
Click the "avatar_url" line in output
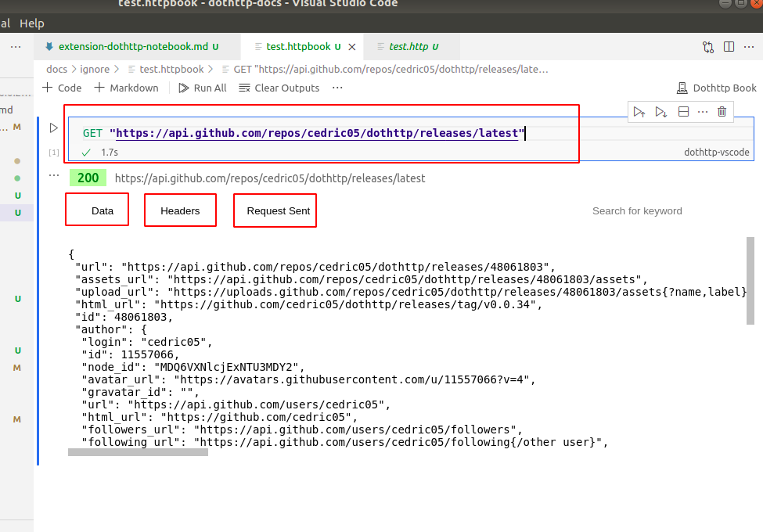coord(308,379)
